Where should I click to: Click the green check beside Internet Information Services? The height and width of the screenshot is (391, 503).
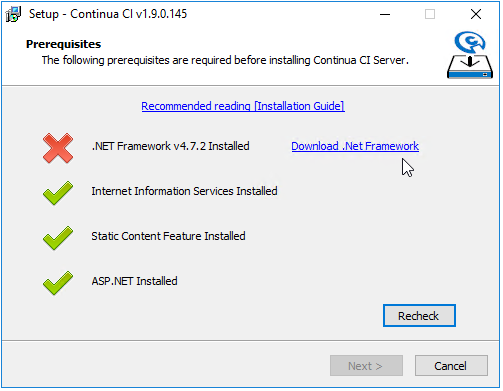(58, 193)
